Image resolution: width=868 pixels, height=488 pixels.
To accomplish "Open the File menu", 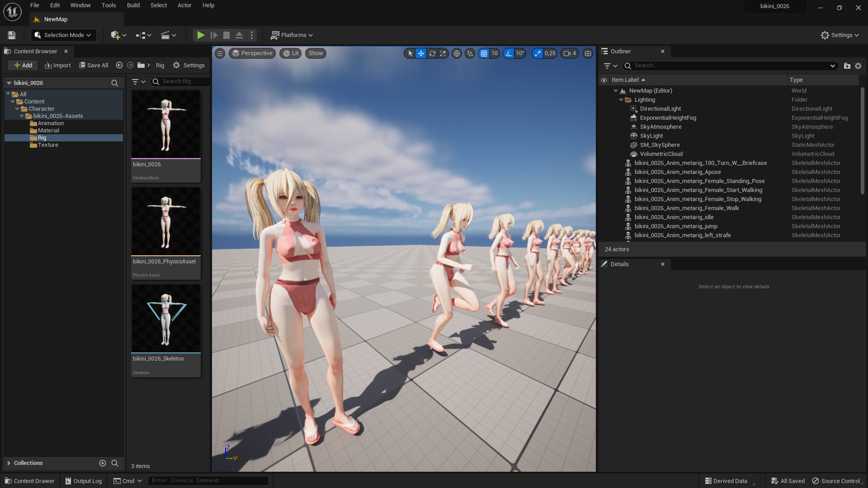I will point(35,5).
